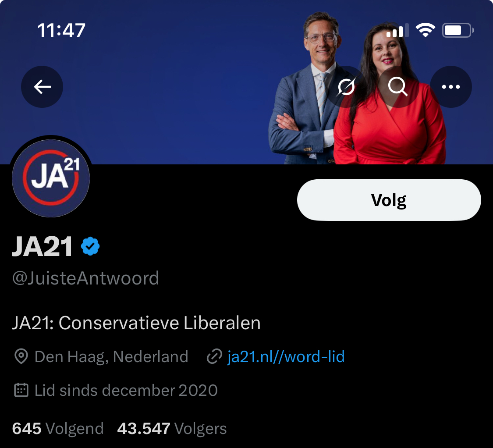Screen dimensions: 493x448
Task: Tap the @JuisteAntwoord handle
Action: coord(85,278)
